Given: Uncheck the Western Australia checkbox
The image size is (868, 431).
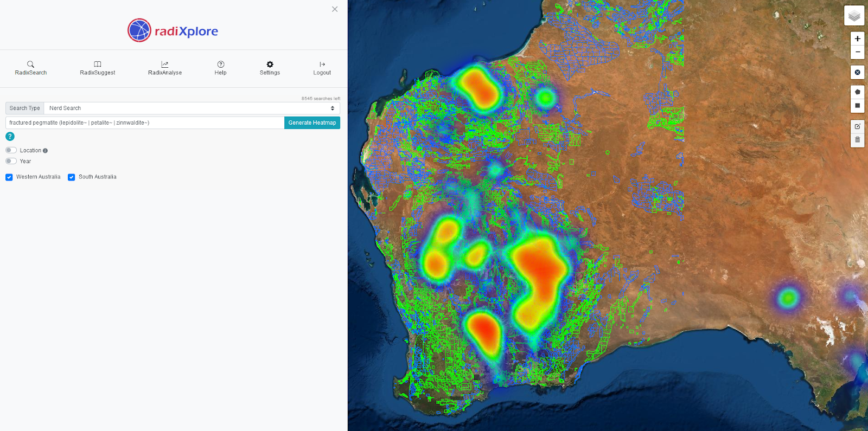Looking at the screenshot, I should point(9,177).
